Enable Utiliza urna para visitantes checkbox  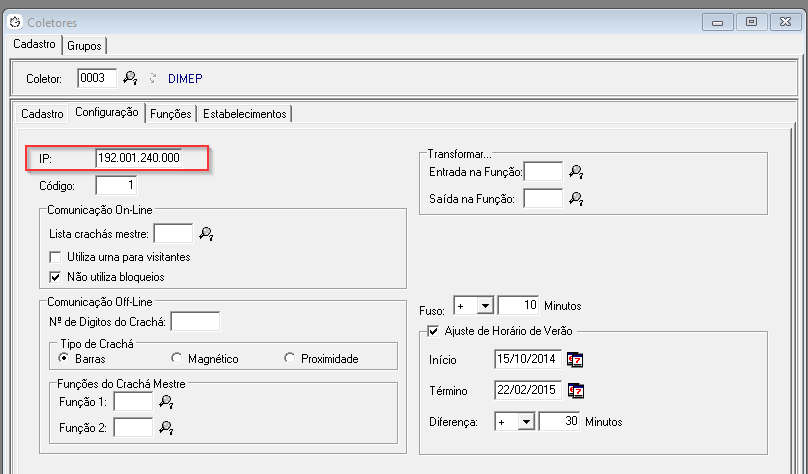56,257
